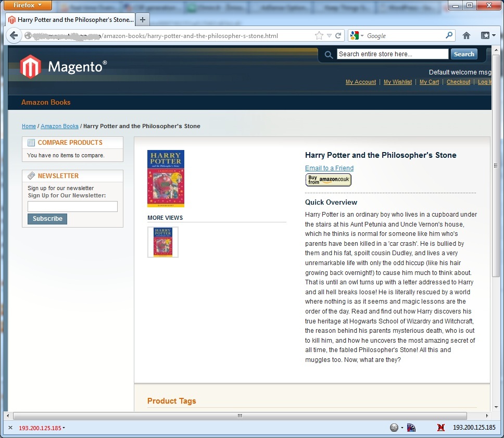Screen dimensions: 504x438
Task: Open a new tab with plus button
Action: pyautogui.click(x=142, y=20)
